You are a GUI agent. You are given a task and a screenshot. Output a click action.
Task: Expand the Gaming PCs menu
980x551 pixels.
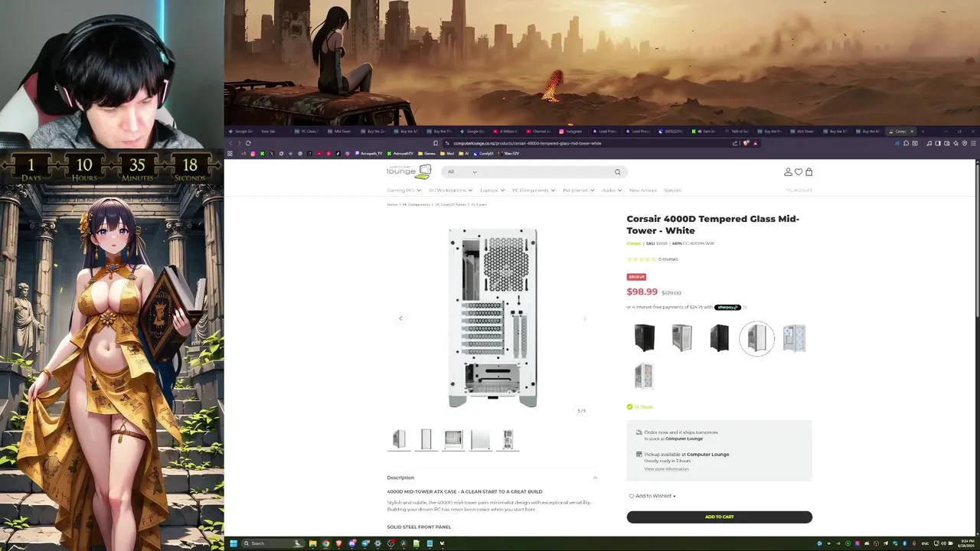pyautogui.click(x=403, y=190)
